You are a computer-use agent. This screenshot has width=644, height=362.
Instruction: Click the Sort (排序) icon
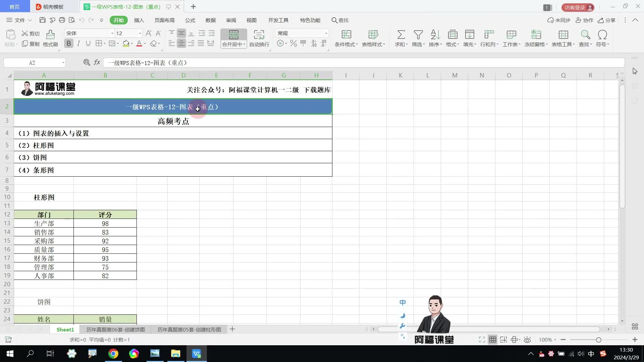435,35
